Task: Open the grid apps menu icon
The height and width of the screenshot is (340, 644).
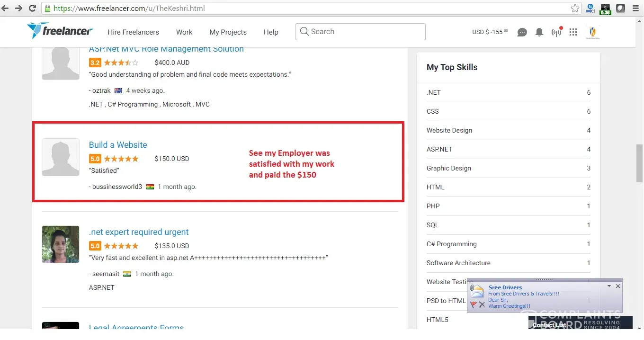Action: (x=573, y=32)
